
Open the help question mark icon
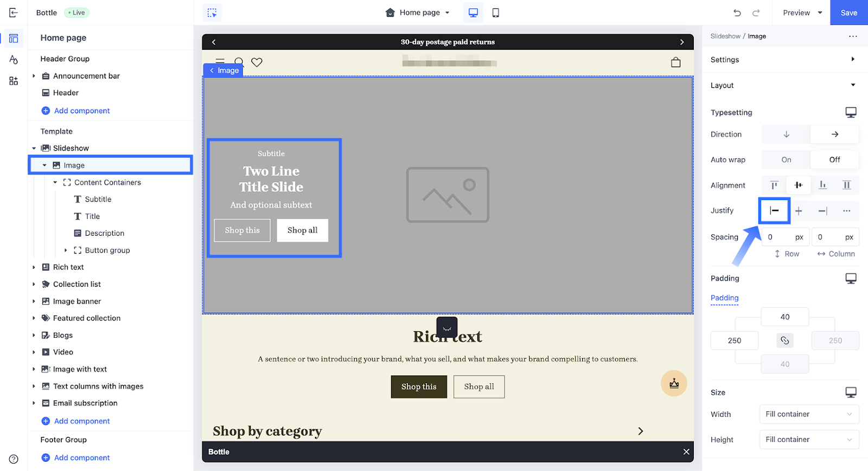(14, 459)
